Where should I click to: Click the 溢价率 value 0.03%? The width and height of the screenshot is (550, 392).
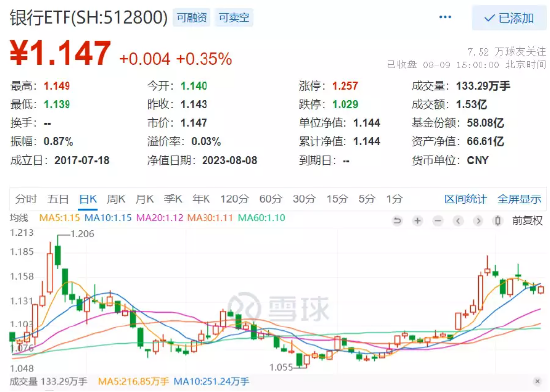(206, 141)
